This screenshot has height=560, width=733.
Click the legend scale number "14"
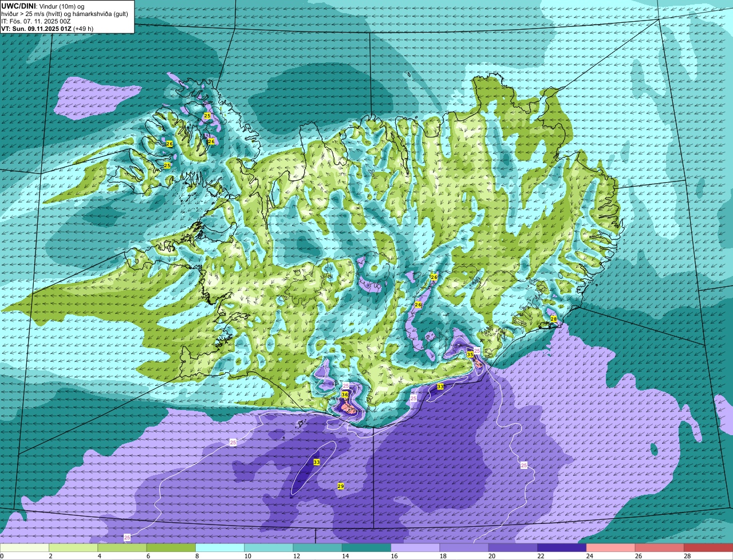346,556
